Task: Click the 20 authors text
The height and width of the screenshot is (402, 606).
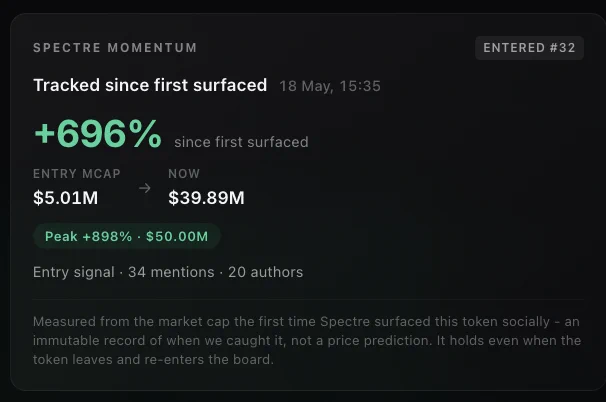Action: coord(266,272)
